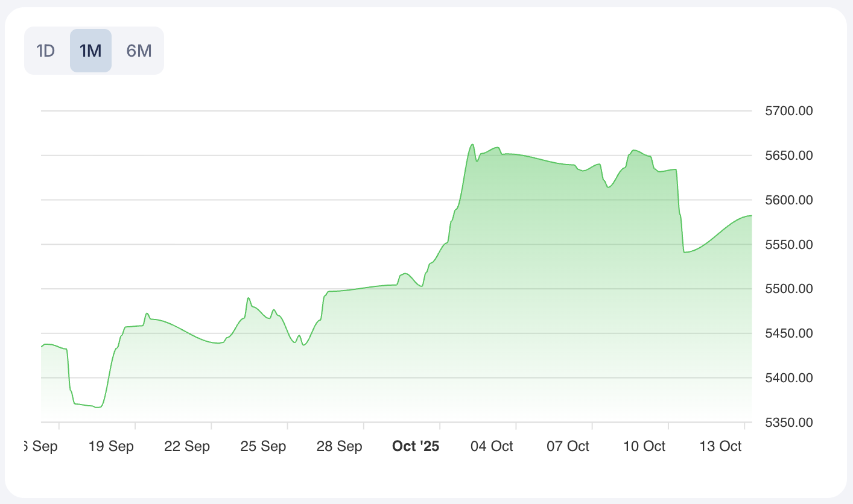Click the 5700.00 y-axis label
Screen dimensions: 853x504
[788, 111]
